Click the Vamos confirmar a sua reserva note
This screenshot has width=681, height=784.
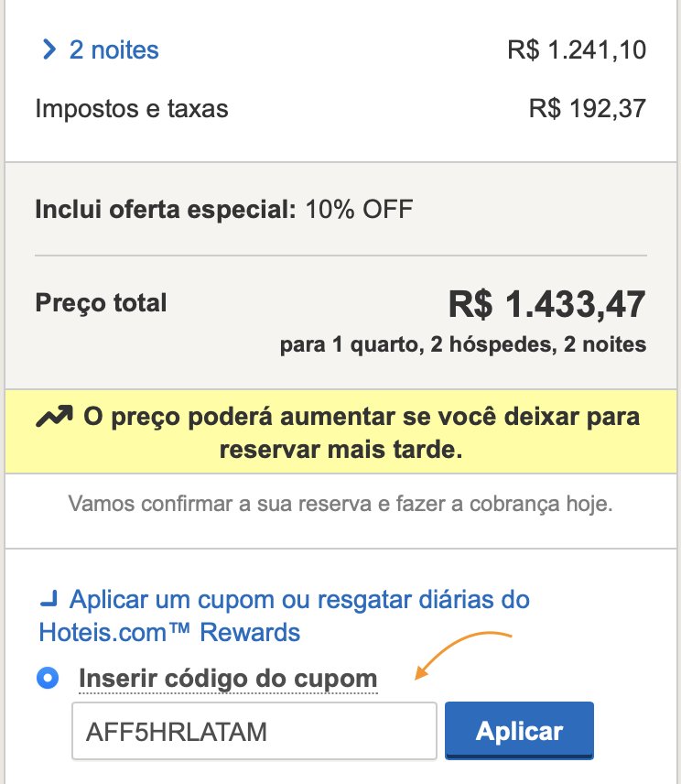(x=340, y=504)
